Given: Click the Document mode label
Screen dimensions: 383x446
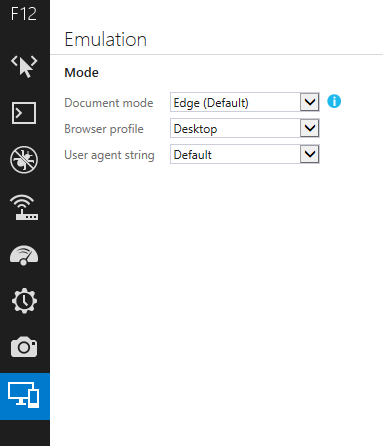Looking at the screenshot, I should pyautogui.click(x=109, y=103).
